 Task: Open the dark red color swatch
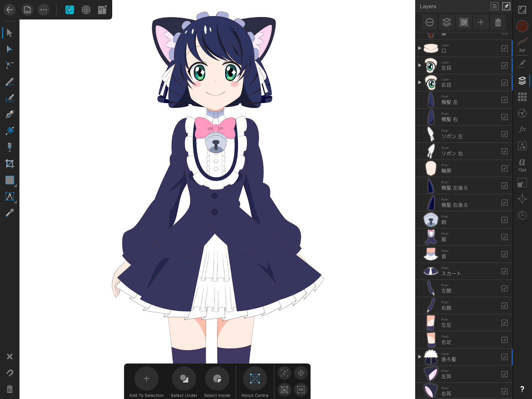tap(522, 26)
